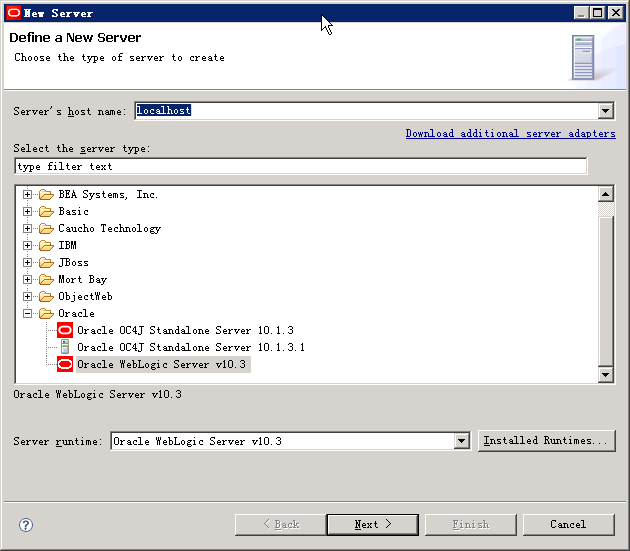Click the IBM folder icon
Image resolution: width=630 pixels, height=551 pixels.
point(46,246)
